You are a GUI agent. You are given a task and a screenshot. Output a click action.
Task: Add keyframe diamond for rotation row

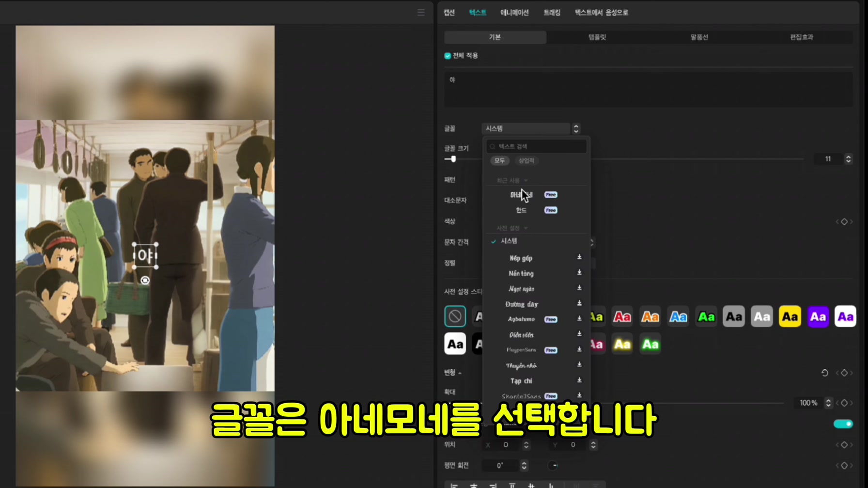(x=844, y=465)
